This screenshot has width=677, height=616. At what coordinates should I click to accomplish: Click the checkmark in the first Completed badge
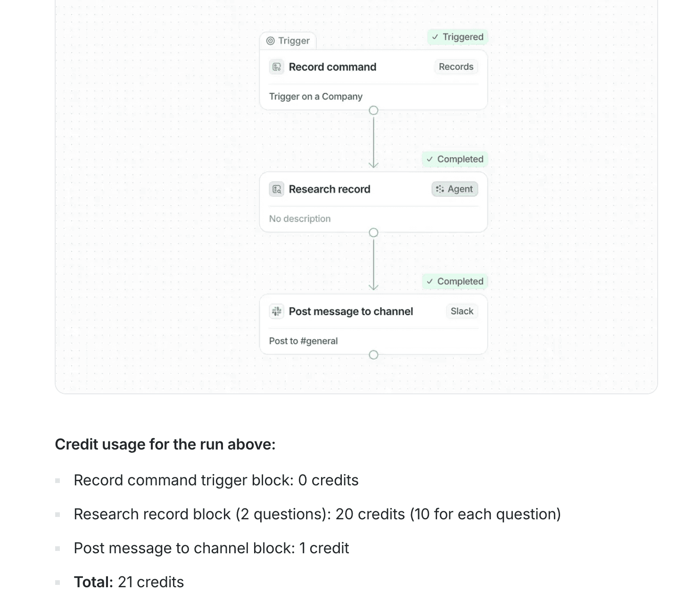[x=430, y=159]
